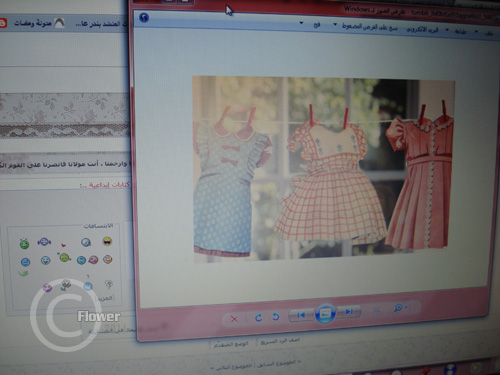Open the blue help icon

pyautogui.click(x=144, y=17)
